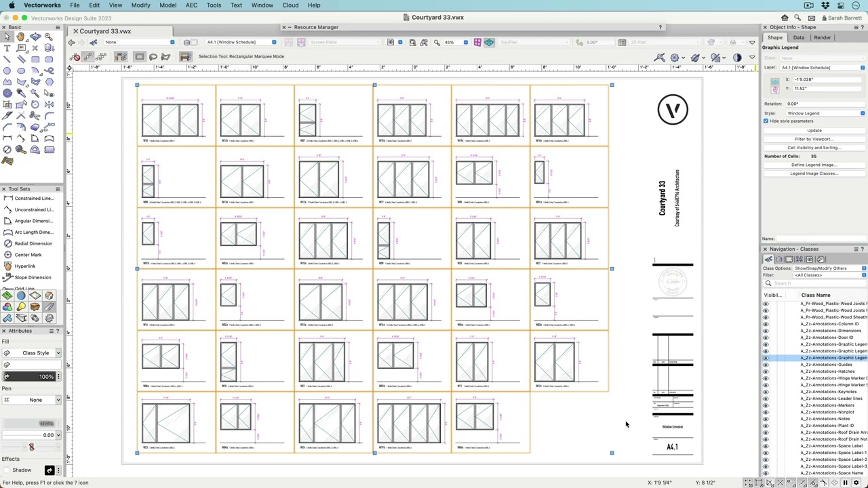
Task: Open the Class Options dropdown
Action: pyautogui.click(x=831, y=268)
